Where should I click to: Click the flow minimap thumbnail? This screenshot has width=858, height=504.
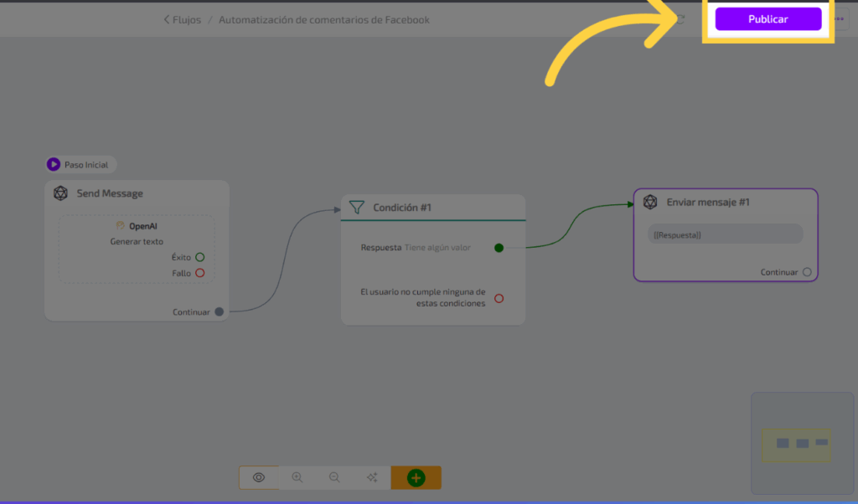(802, 443)
